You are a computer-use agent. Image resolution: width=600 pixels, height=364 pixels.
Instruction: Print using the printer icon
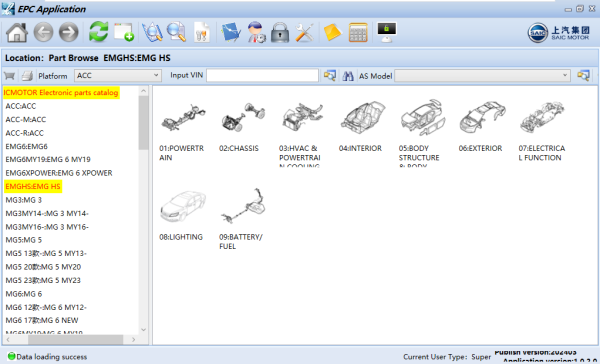27,76
